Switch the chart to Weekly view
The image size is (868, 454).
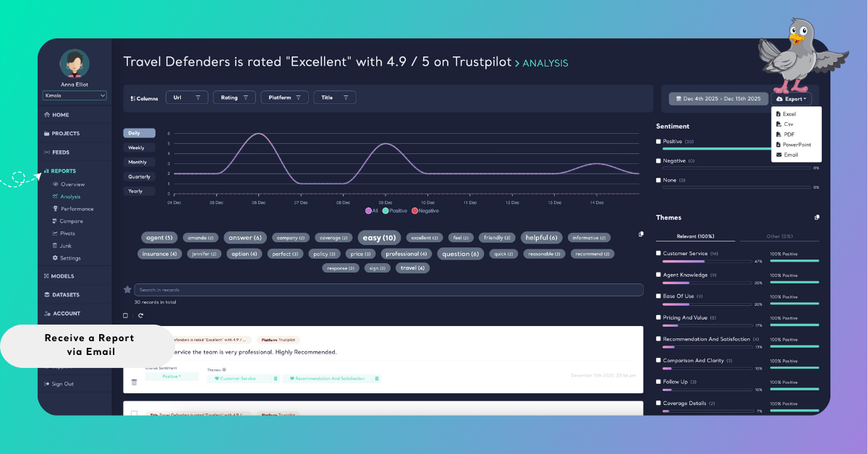tap(139, 147)
